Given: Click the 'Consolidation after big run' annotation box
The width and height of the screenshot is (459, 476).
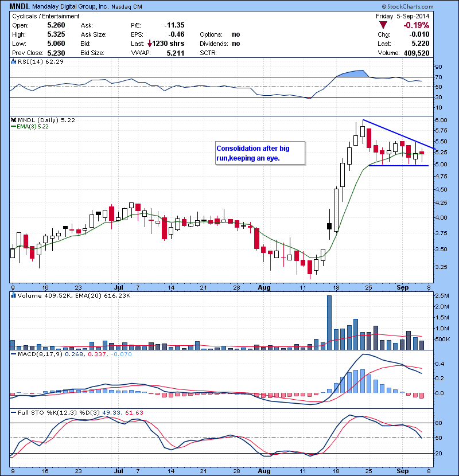Looking at the screenshot, I should click(x=260, y=153).
